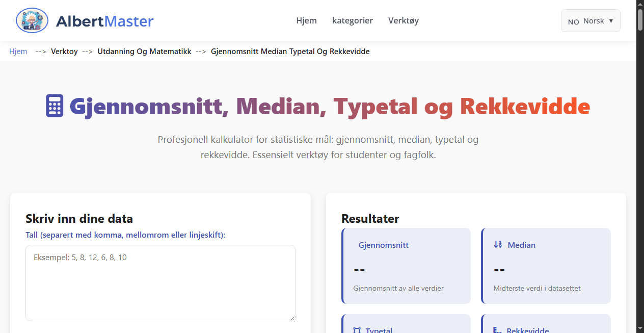Click inside the number data text area
The image size is (644, 333).
pyautogui.click(x=160, y=283)
